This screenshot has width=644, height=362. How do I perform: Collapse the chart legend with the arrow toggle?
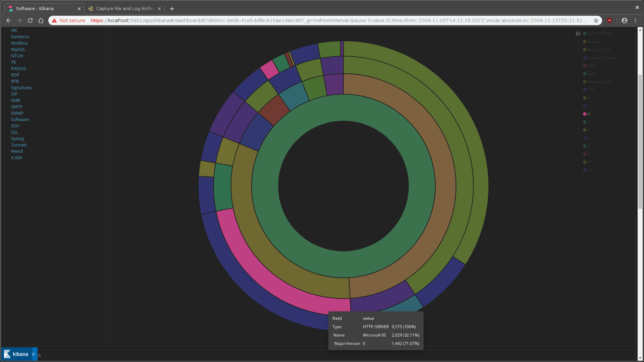click(578, 34)
